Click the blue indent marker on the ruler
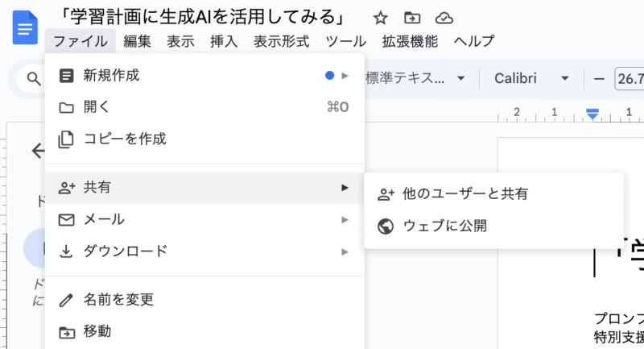 click(592, 115)
